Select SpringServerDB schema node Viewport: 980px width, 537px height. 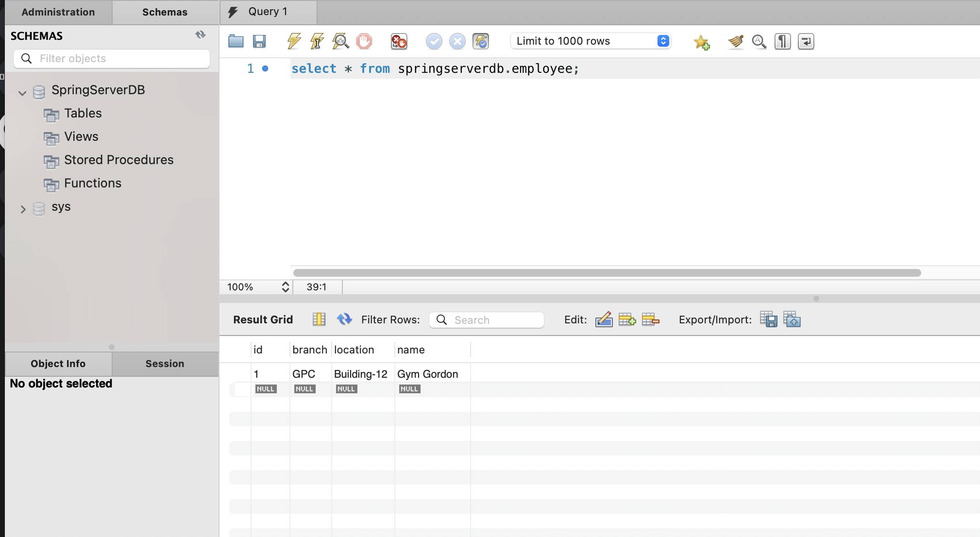[x=98, y=90]
